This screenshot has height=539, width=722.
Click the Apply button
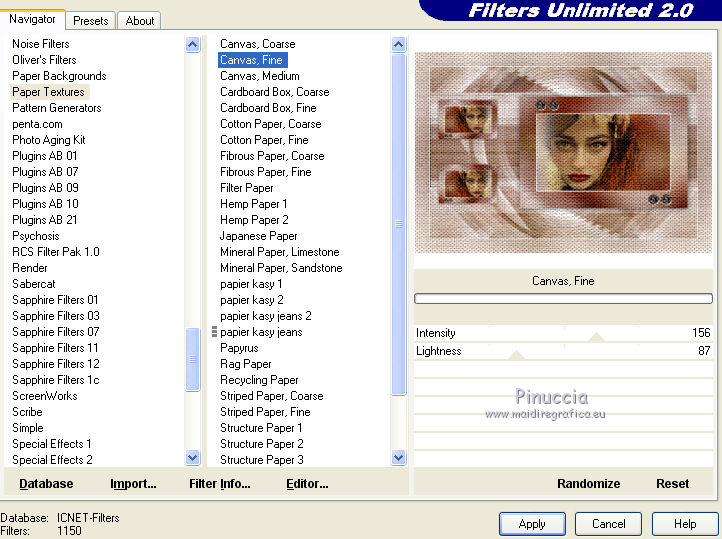(x=532, y=524)
